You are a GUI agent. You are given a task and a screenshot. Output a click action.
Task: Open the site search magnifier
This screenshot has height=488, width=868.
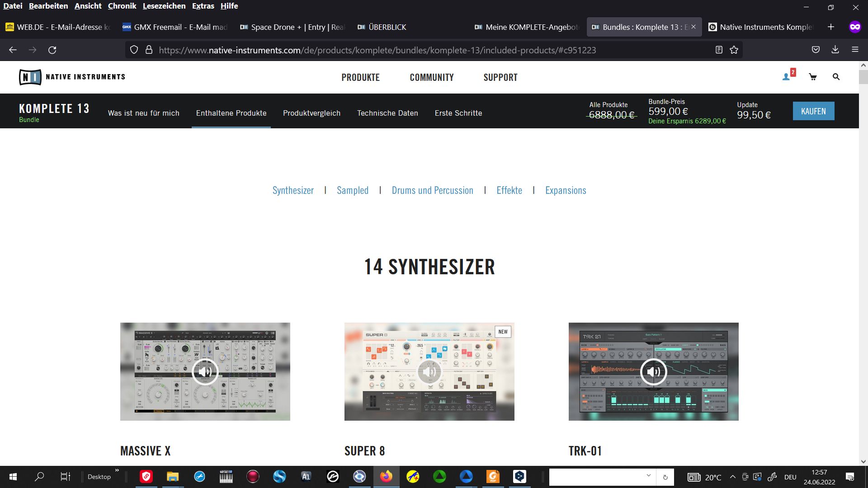(x=836, y=77)
